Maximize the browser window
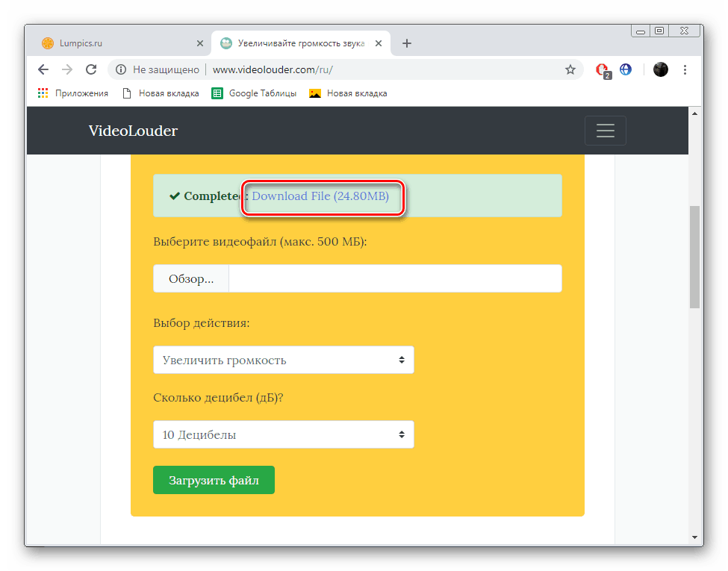This screenshot has width=728, height=571. (x=659, y=31)
